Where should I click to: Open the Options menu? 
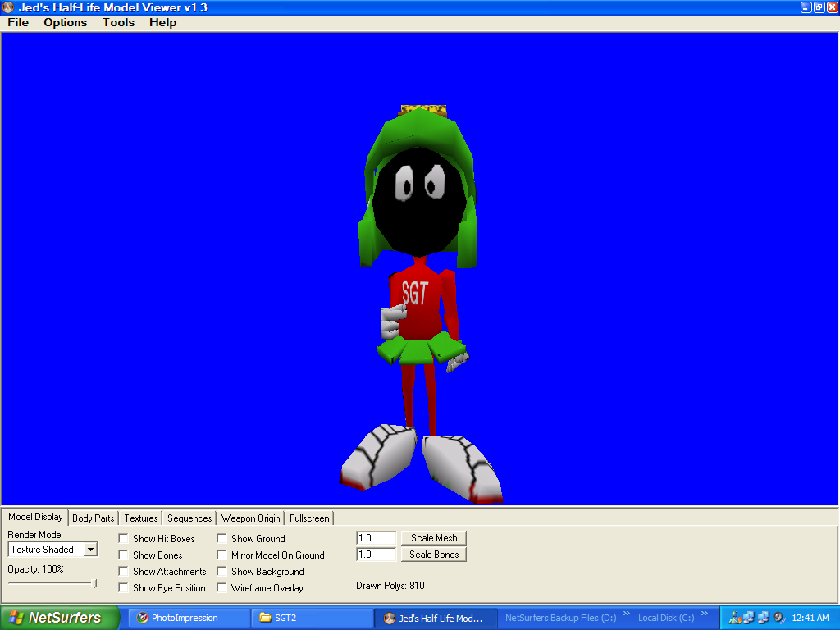tap(66, 22)
